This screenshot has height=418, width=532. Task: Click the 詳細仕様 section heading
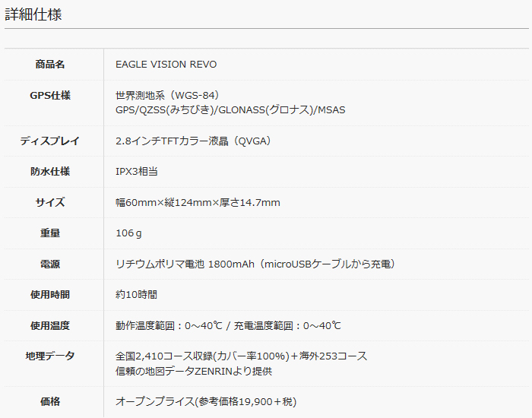coord(33,14)
